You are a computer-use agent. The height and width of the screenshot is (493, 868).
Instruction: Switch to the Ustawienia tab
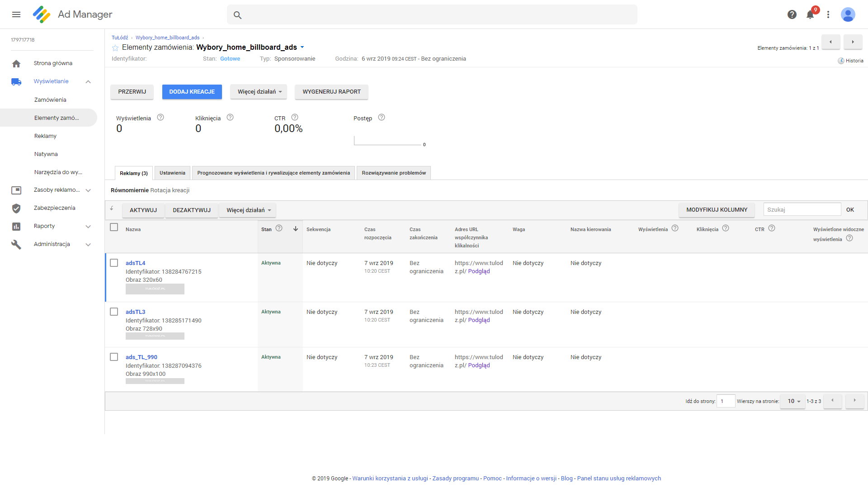[x=172, y=173]
